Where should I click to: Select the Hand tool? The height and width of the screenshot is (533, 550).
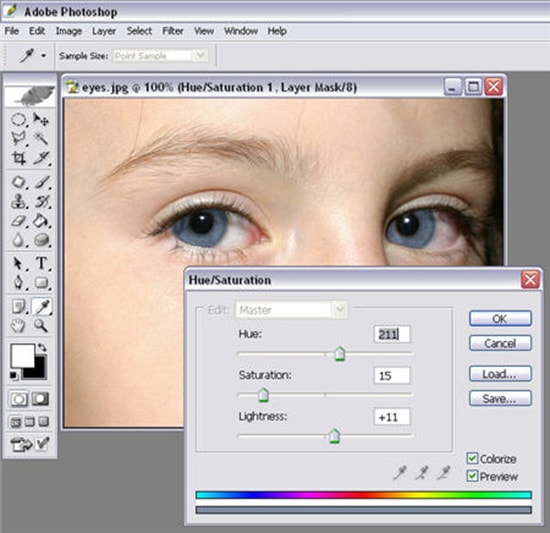pos(18,325)
